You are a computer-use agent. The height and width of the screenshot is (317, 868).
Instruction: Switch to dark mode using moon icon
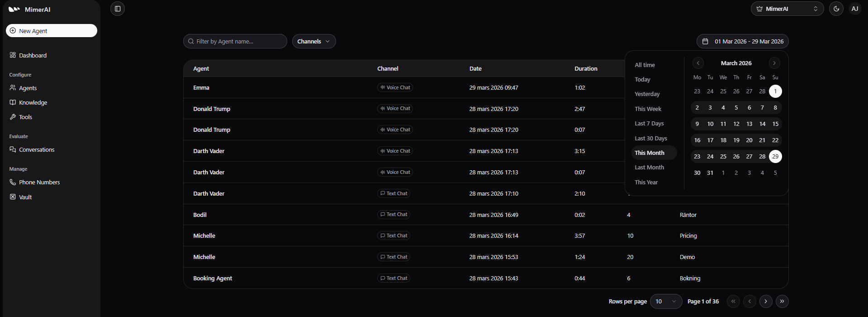click(x=836, y=9)
